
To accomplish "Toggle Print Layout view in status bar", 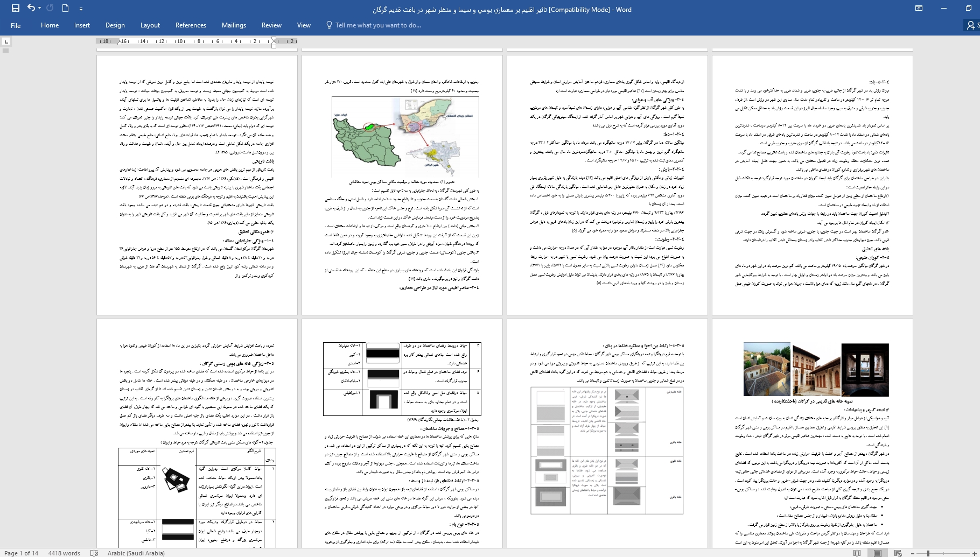I will point(878,553).
